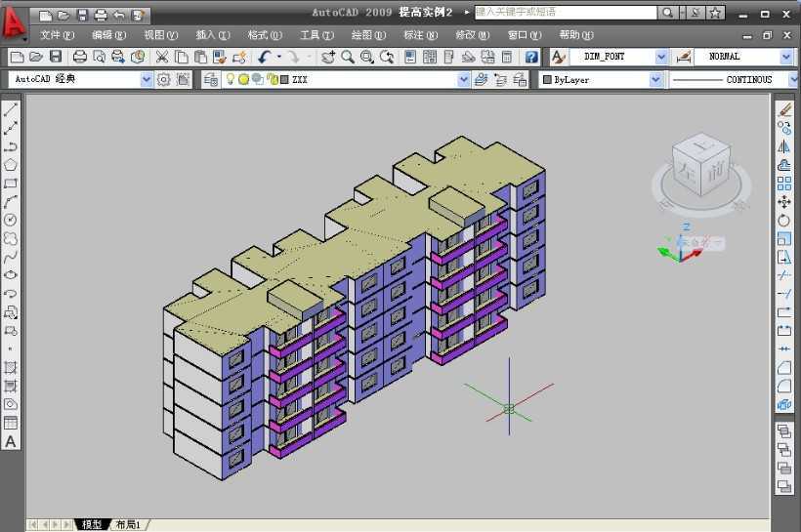
Task: Select the Chamfer tool
Action: coord(784,368)
